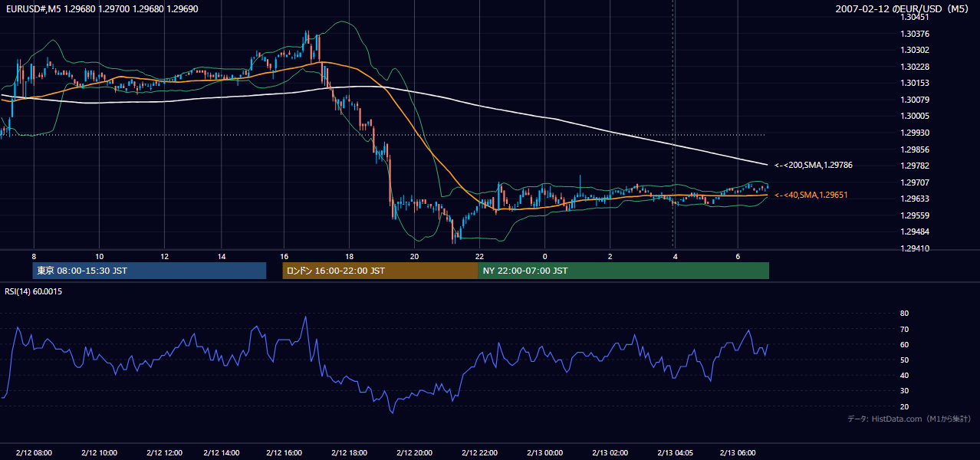
Task: Click the main chart hour label 10
Action: tap(99, 256)
